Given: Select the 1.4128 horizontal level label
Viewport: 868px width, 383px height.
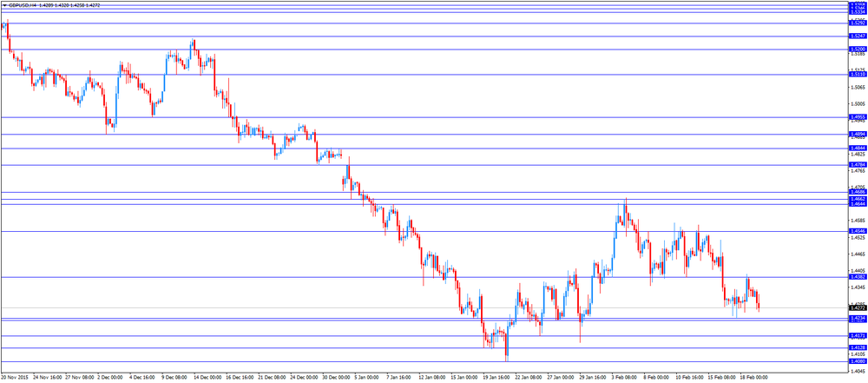Looking at the screenshot, I should click(858, 347).
